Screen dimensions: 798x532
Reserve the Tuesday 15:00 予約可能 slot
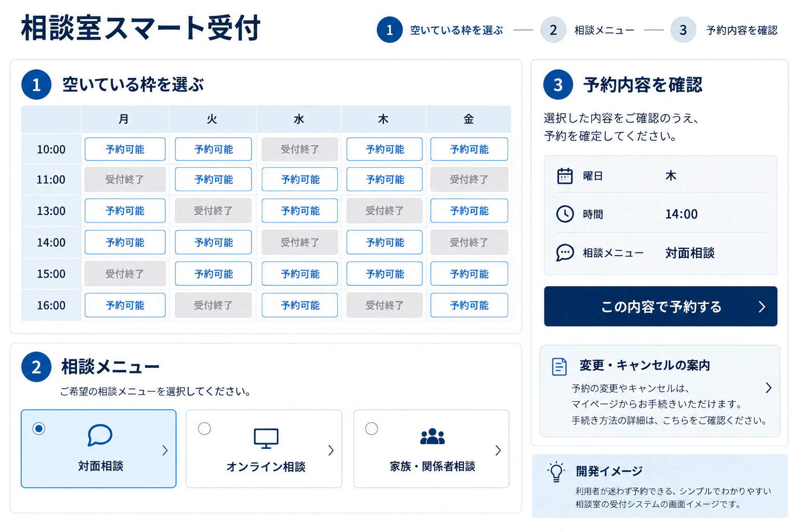[x=214, y=274]
